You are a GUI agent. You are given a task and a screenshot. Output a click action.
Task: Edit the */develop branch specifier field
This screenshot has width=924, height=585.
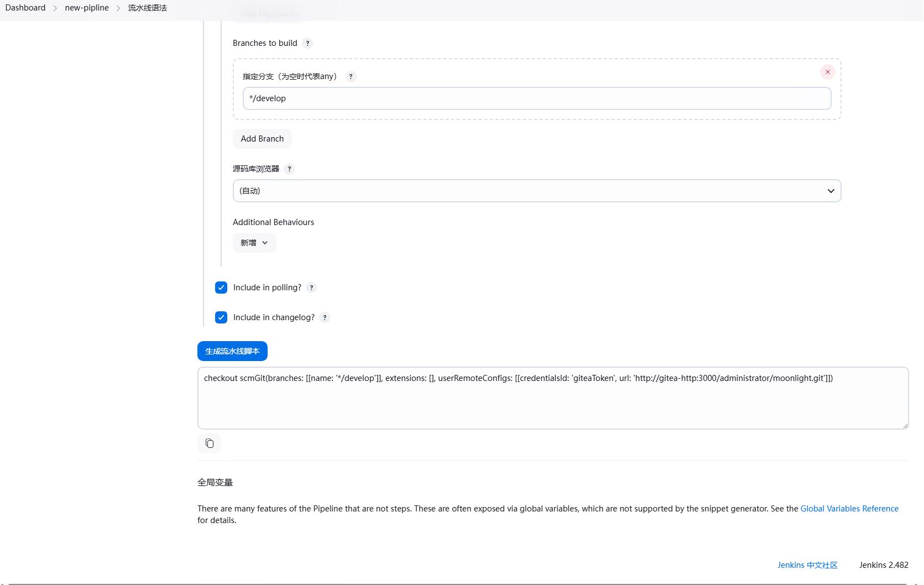(x=537, y=98)
